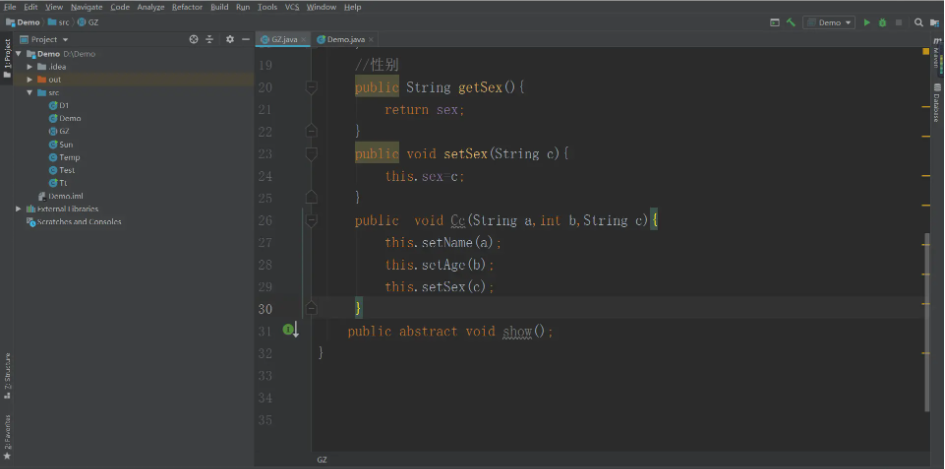Open the Demo run configuration dropdown
Image resolution: width=945 pixels, height=469 pixels.
pyautogui.click(x=829, y=22)
